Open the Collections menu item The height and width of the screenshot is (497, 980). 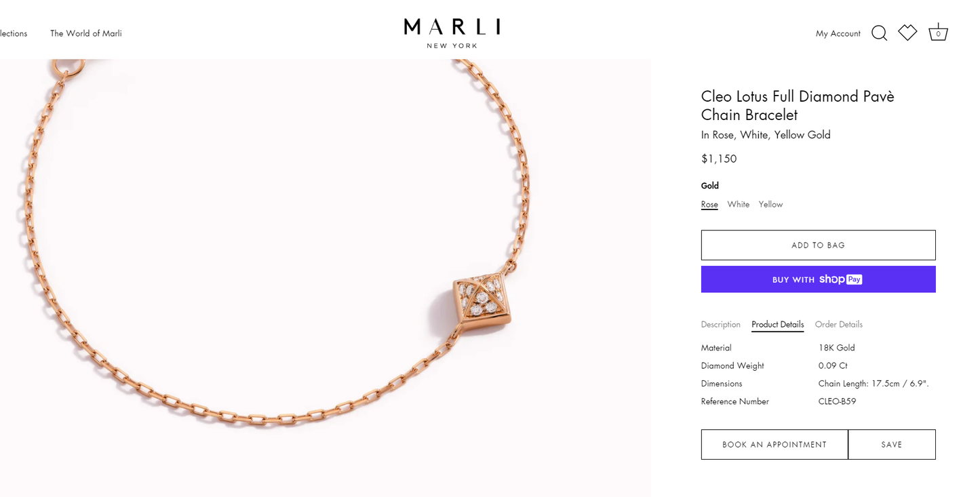point(14,33)
